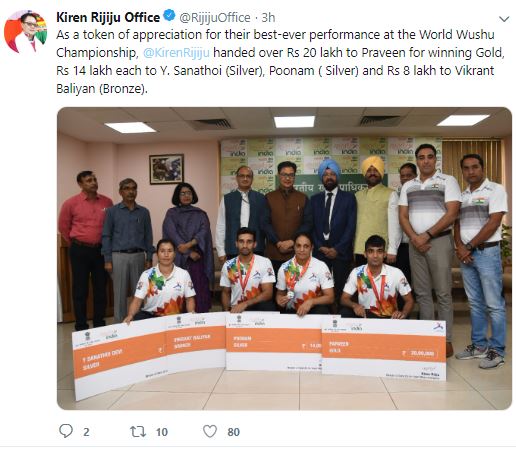This screenshot has height=452, width=516.
Task: Click the reply speech bubble icon
Action: [x=66, y=431]
